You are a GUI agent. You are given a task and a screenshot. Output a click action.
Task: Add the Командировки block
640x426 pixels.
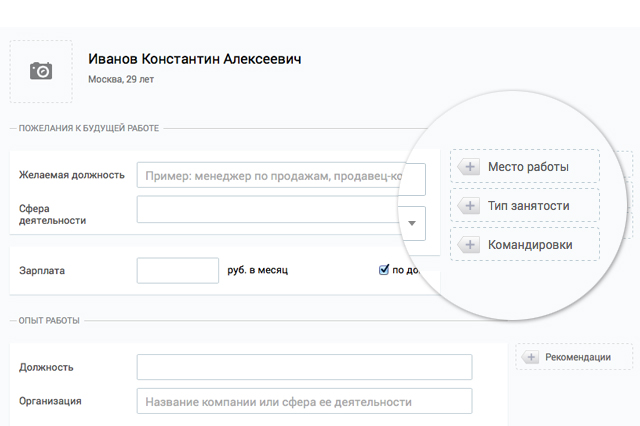click(x=526, y=244)
